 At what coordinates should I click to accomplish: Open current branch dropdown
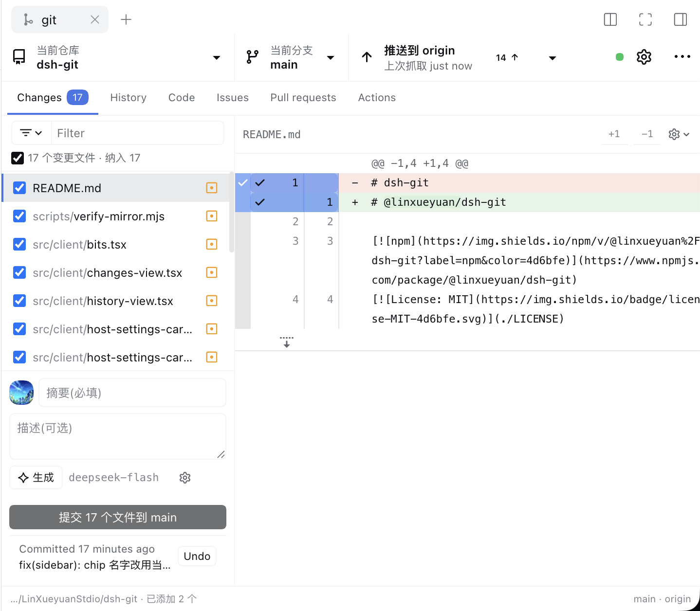coord(291,57)
